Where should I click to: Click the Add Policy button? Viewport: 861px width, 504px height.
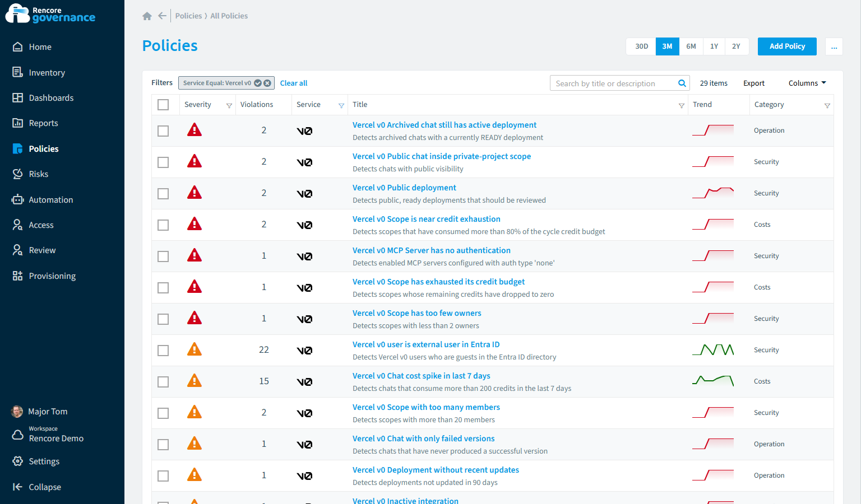(x=787, y=46)
